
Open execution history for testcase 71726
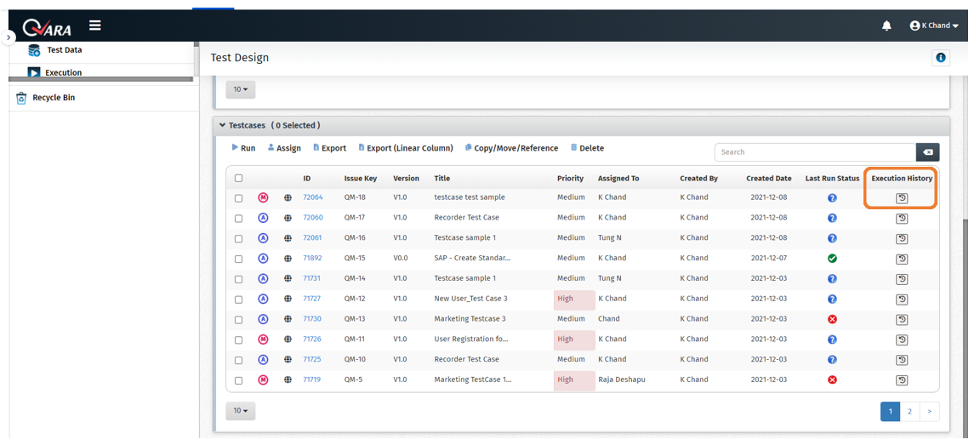902,340
